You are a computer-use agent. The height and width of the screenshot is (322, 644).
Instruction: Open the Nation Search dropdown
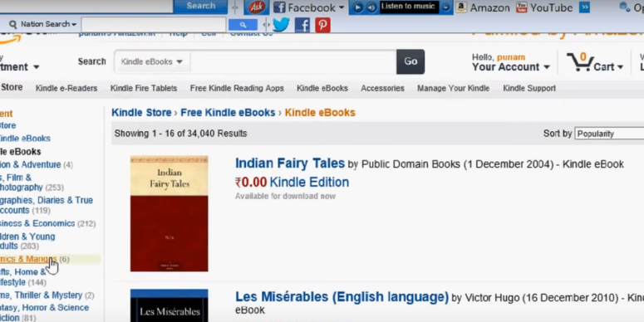tap(43, 24)
